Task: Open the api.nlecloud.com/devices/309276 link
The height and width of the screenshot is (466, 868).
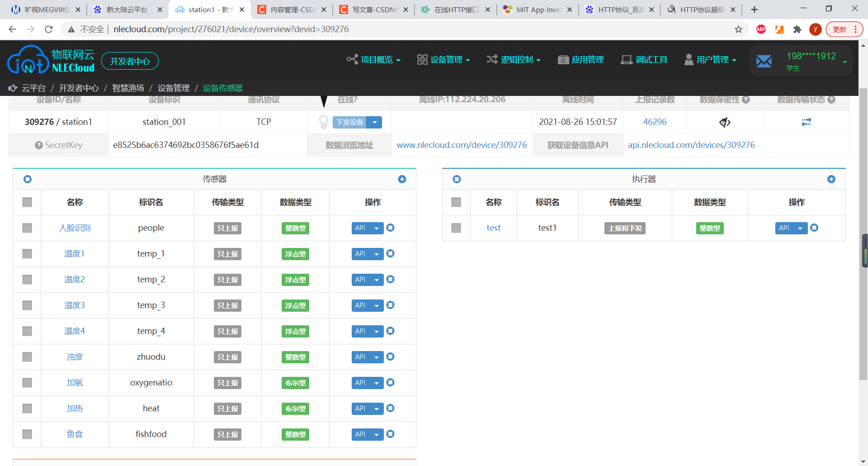Action: point(691,145)
